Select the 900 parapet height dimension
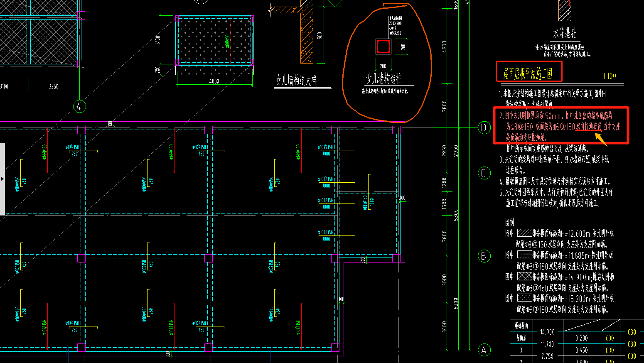The height and width of the screenshot is (363, 644). point(320,36)
